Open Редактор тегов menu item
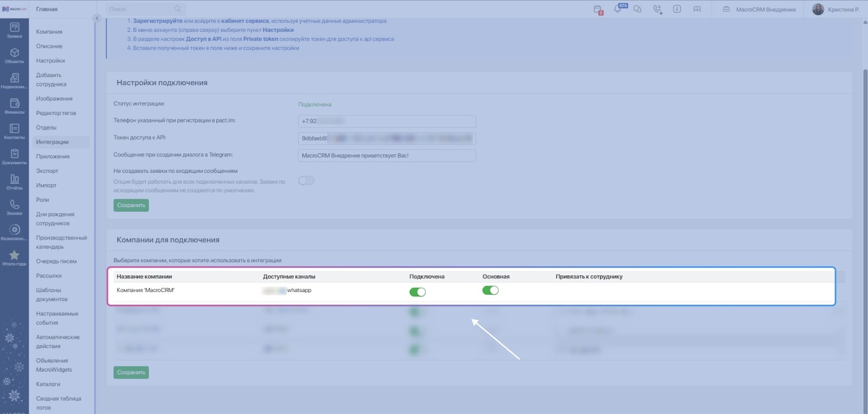Image resolution: width=868 pixels, height=414 pixels. point(56,113)
